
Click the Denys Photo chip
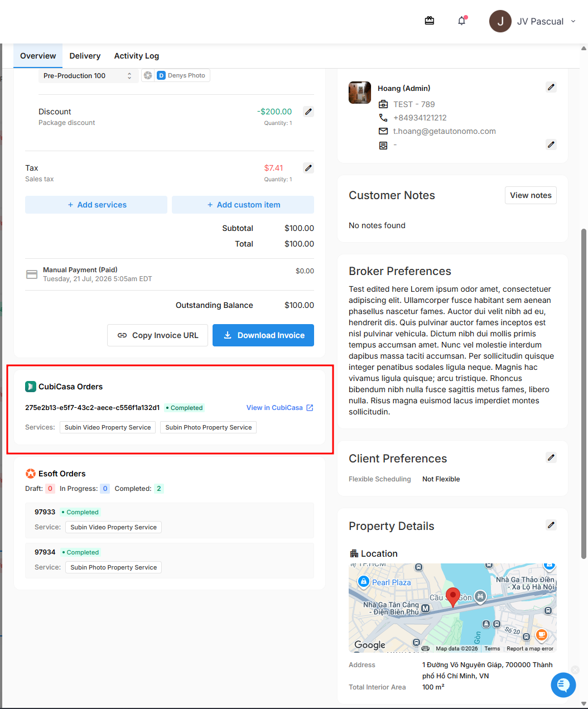(181, 76)
